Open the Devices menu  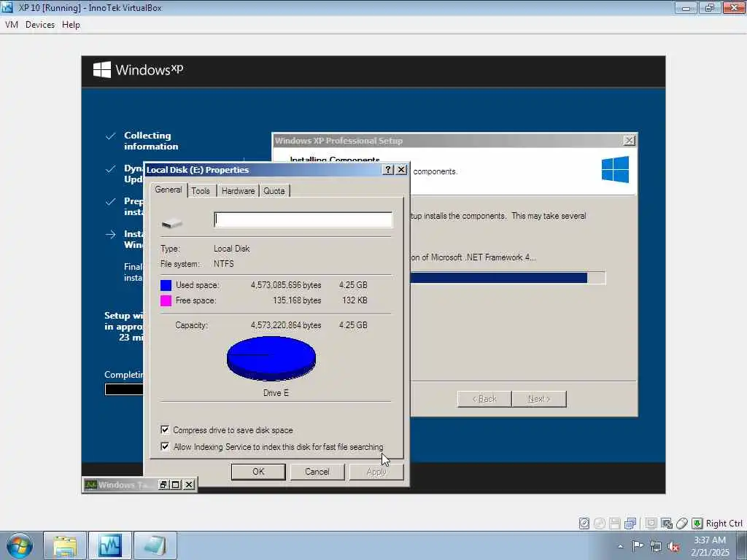[x=40, y=25]
